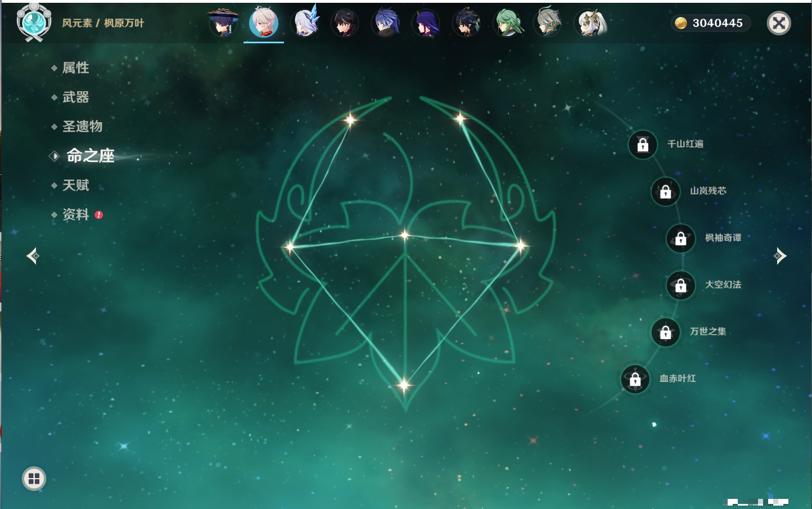Select the white-haired Nahida portrait with leaf ornament
This screenshot has height=509, width=812.
[x=589, y=23]
